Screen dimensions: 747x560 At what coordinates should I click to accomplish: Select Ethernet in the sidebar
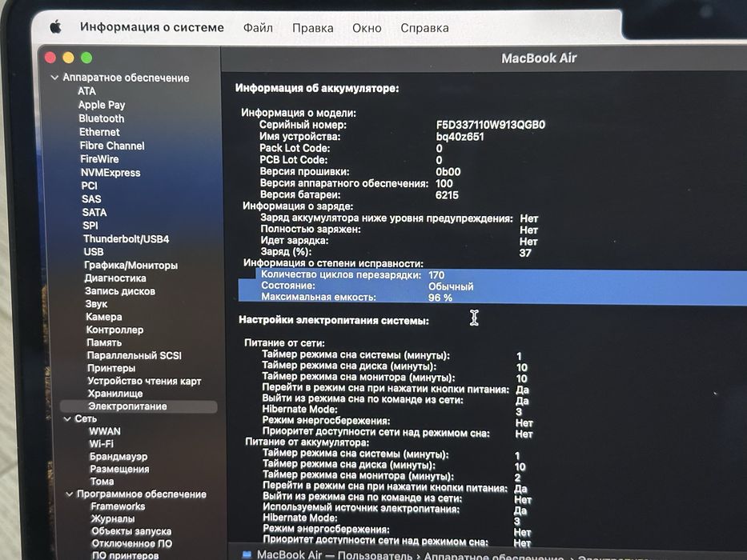pos(99,132)
